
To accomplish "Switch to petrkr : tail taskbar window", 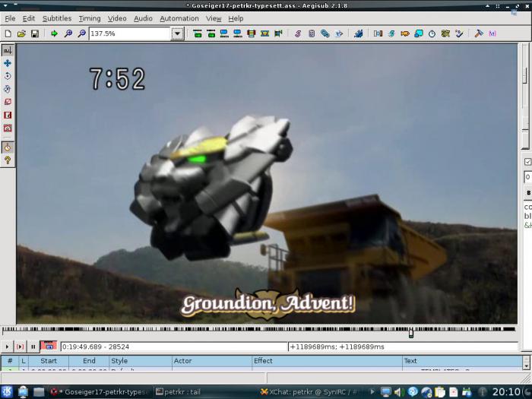I will pyautogui.click(x=205, y=392).
